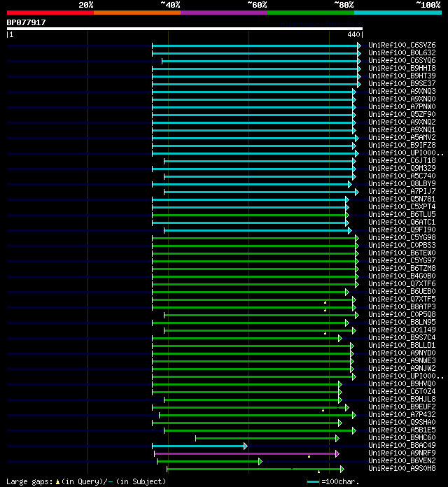The height and width of the screenshot is (487, 448).
Task: Select the UniRef100_A7PNW0 label
Action: pyautogui.click(x=402, y=106)
